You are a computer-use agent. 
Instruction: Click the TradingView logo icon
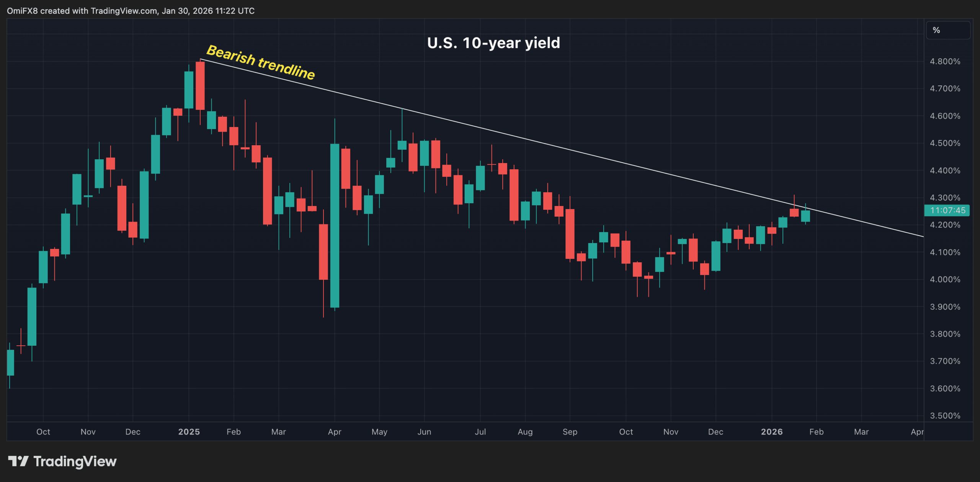point(18,461)
